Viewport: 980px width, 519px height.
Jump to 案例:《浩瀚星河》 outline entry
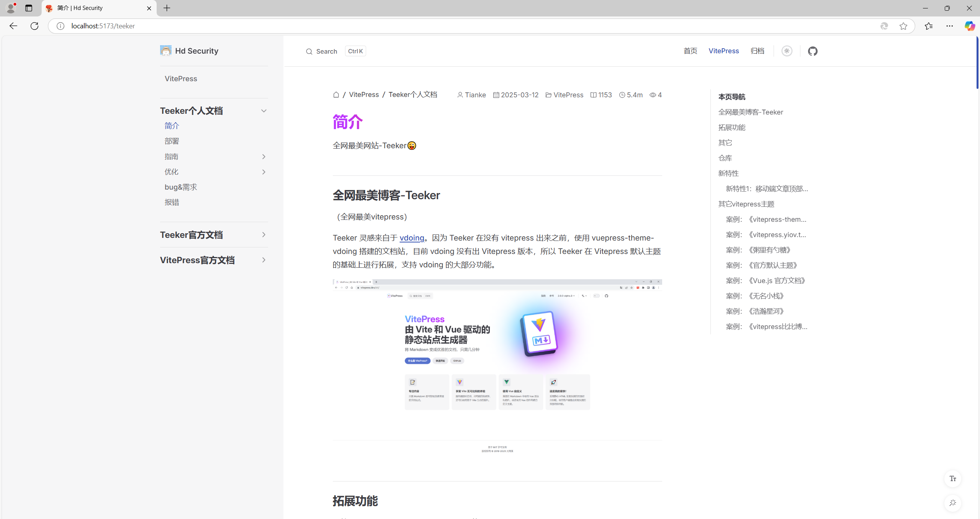(x=755, y=311)
